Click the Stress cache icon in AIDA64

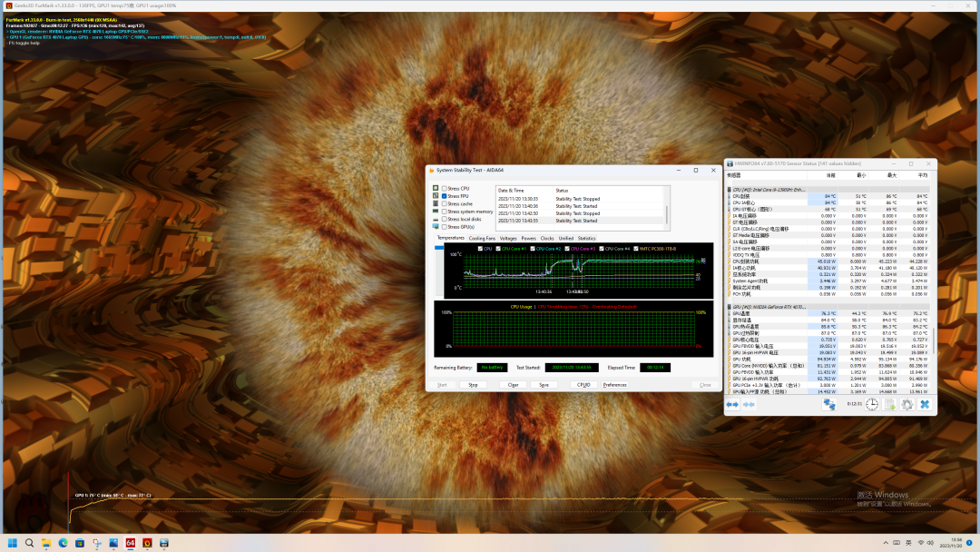[436, 203]
